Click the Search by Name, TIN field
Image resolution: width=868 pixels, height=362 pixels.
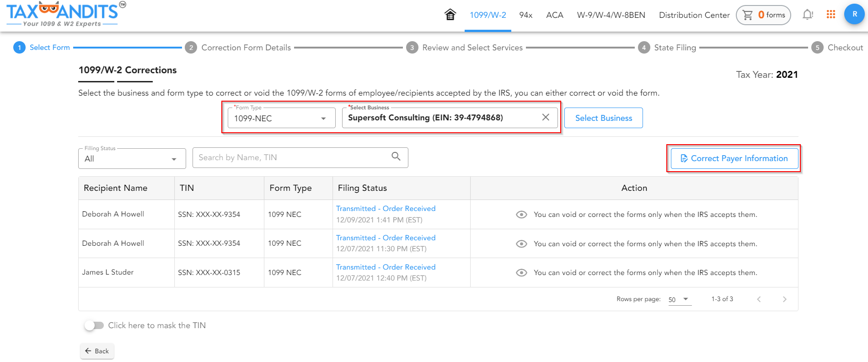click(300, 157)
